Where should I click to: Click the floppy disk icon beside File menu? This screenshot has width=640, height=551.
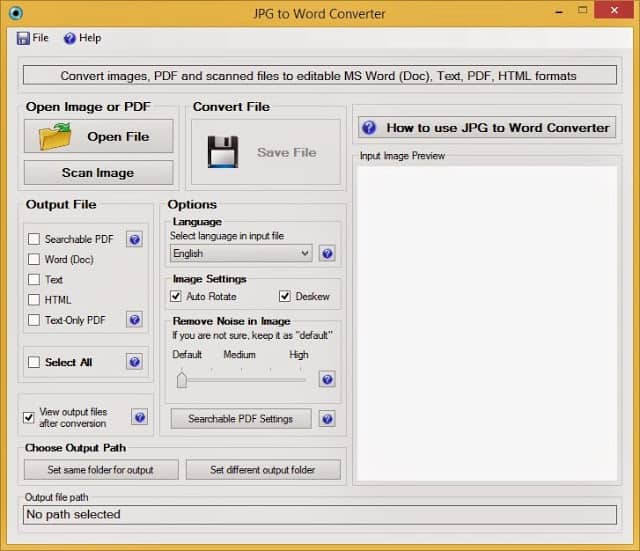tap(23, 38)
